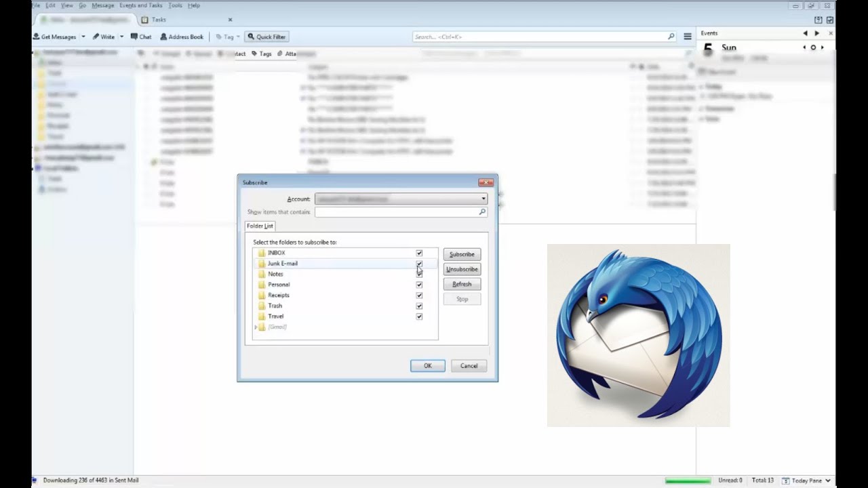Screen dimensions: 868x488
Task: Select the Notes folder row
Action: pos(345,274)
